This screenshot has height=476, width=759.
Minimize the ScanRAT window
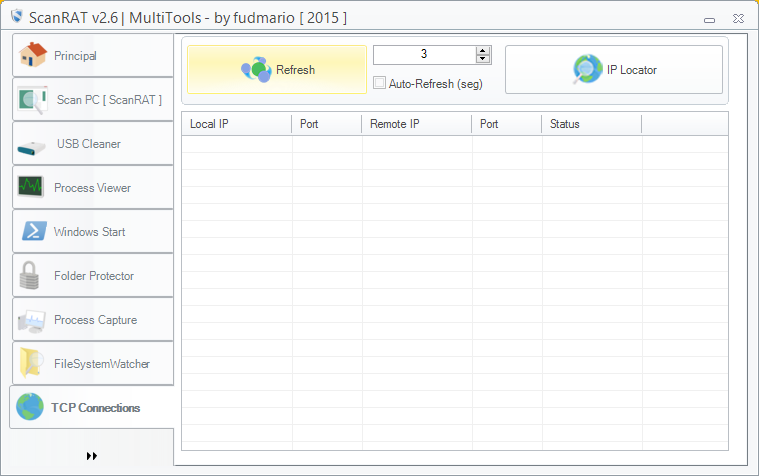[x=710, y=19]
